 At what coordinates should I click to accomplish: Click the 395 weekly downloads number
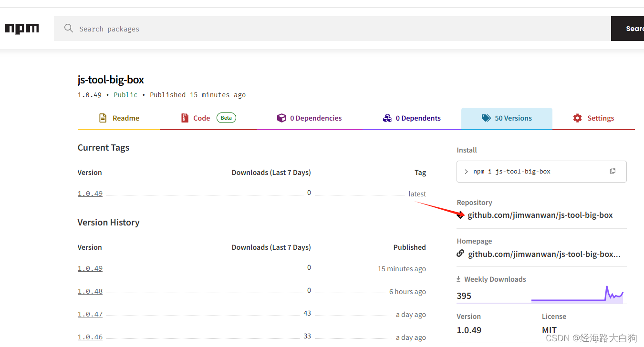coord(464,296)
